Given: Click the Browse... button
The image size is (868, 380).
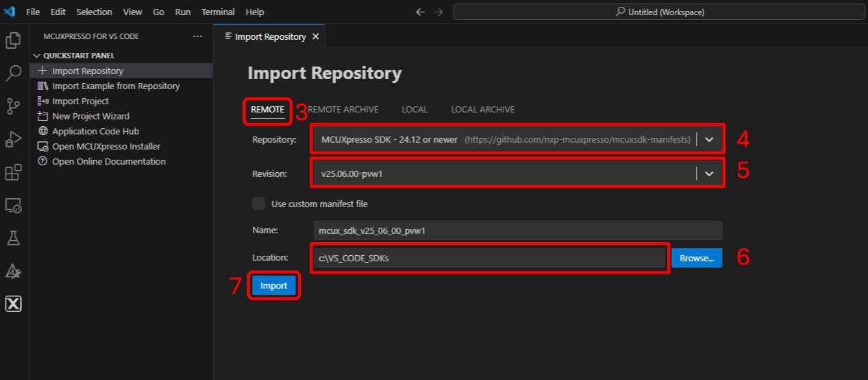Looking at the screenshot, I should point(696,259).
